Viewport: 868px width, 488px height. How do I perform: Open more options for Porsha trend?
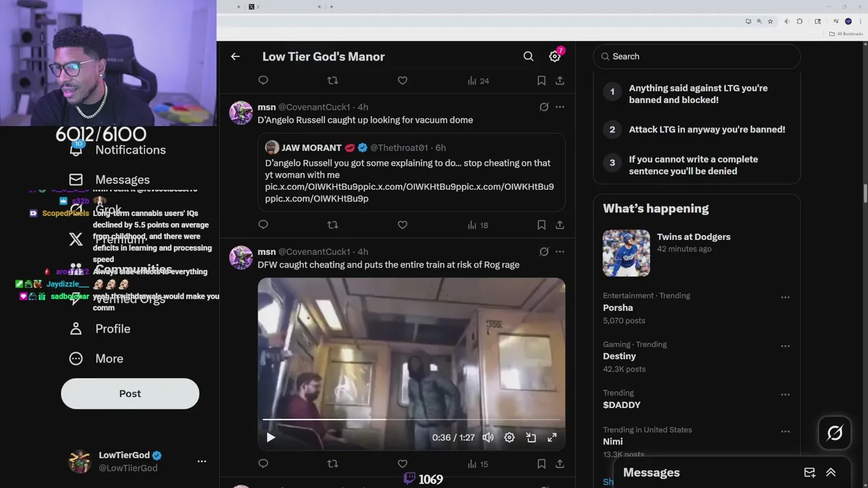(x=785, y=297)
